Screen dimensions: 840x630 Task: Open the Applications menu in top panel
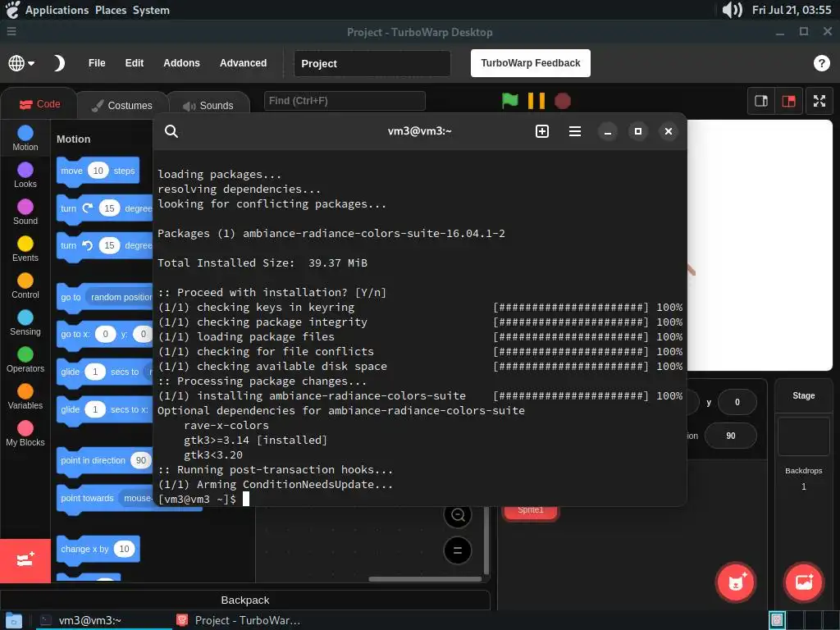(x=57, y=10)
